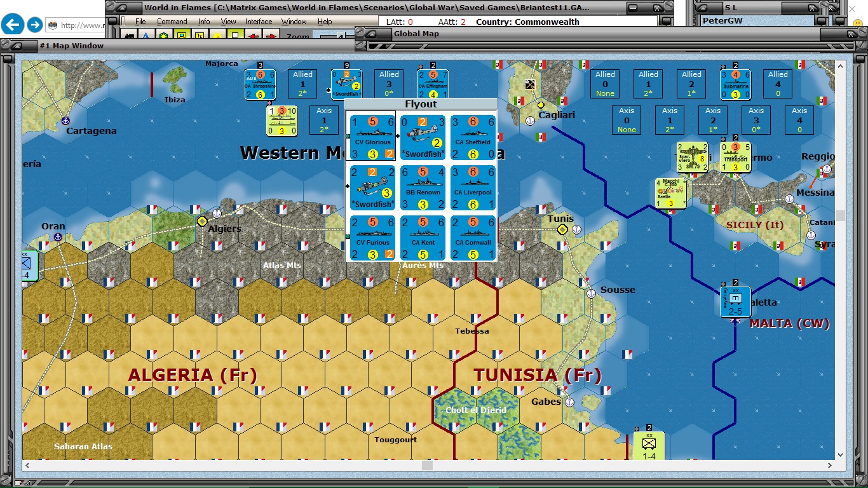868x488 pixels.
Task: Click the Cagliari city marker
Action: click(541, 105)
